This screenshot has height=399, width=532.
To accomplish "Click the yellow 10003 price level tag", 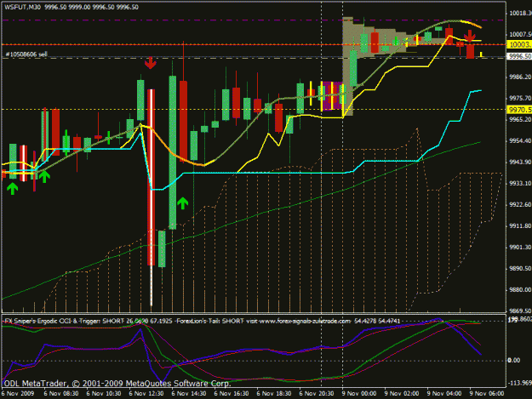I will [x=519, y=44].
